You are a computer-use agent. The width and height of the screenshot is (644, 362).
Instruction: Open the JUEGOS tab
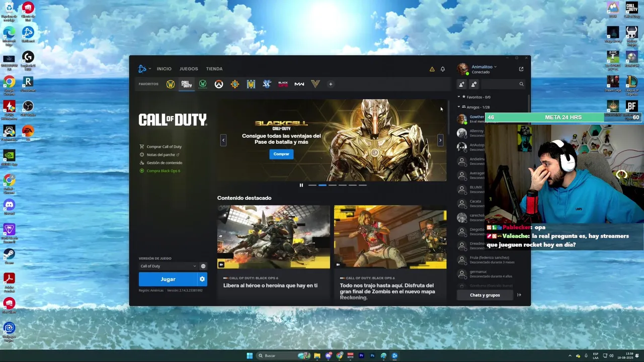pos(189,69)
